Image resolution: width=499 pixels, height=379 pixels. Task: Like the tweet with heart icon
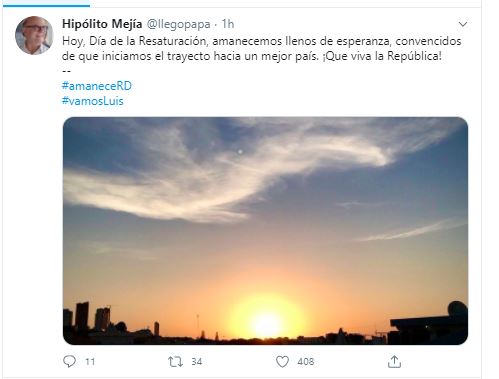pos(282,362)
